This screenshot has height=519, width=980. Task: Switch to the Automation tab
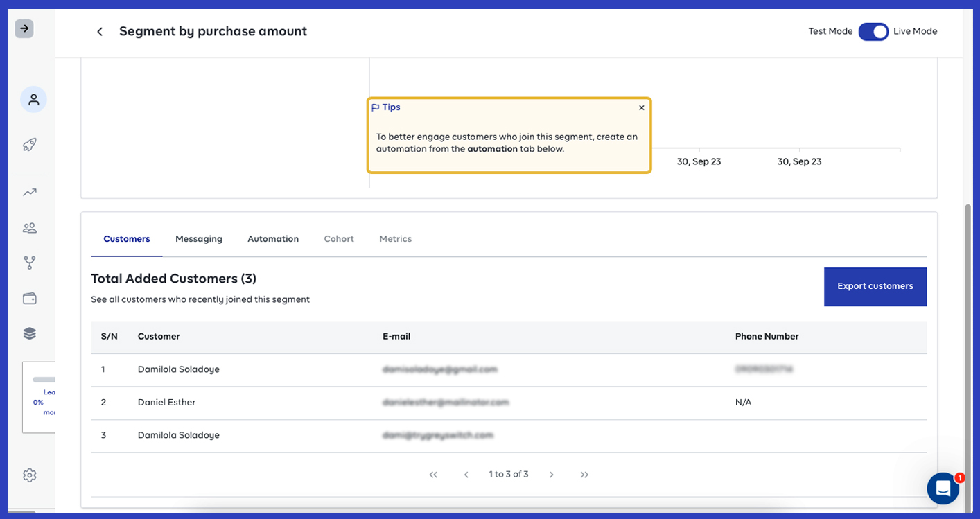click(273, 239)
